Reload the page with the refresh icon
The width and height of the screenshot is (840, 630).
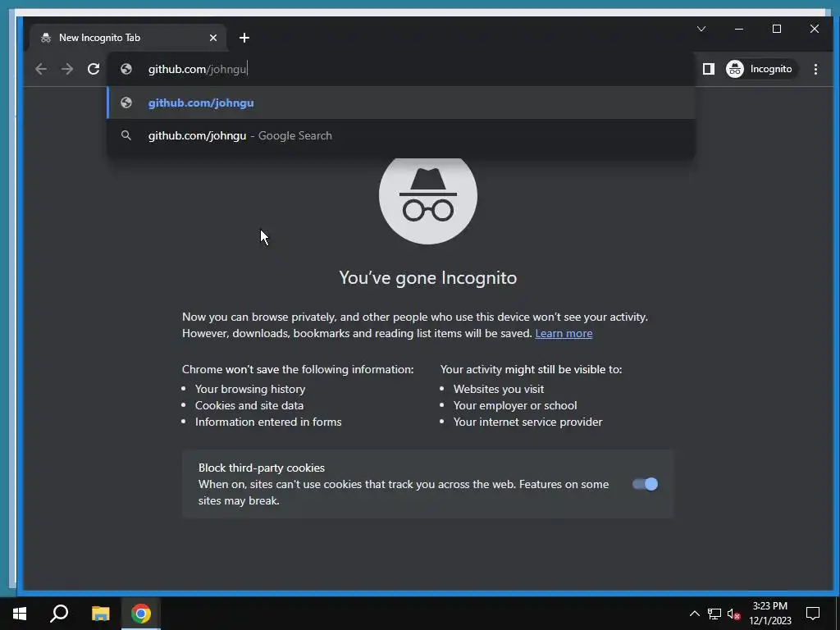point(94,69)
